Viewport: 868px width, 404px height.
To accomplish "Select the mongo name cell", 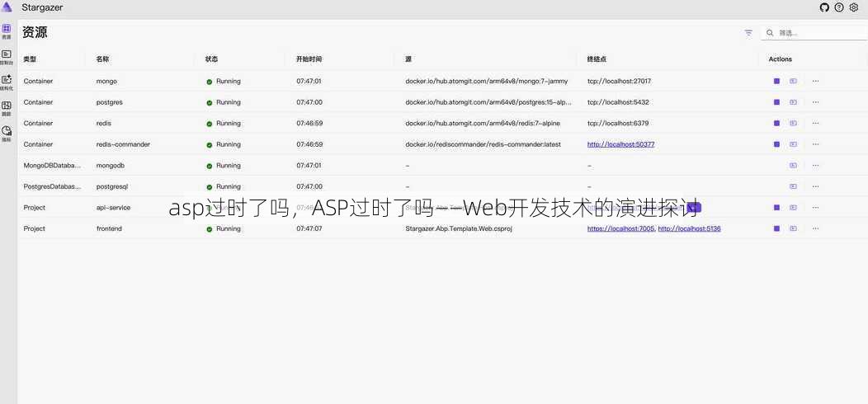I will (106, 81).
